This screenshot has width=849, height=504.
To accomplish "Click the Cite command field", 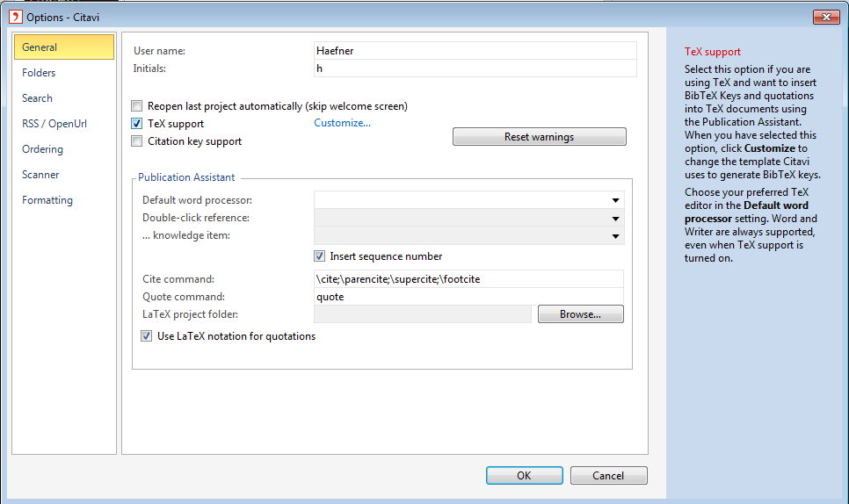I will click(468, 279).
